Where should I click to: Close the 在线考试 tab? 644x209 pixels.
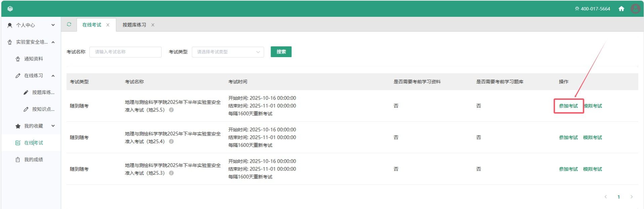click(x=108, y=25)
